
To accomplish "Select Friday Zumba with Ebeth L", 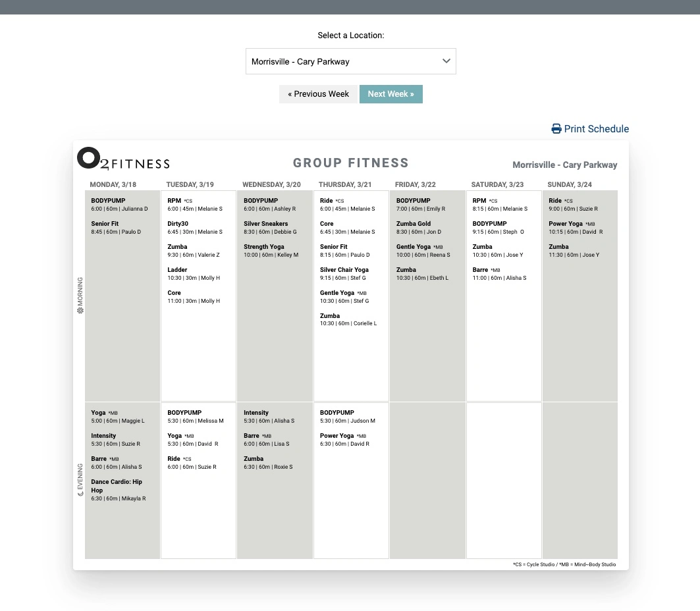I will pos(422,274).
